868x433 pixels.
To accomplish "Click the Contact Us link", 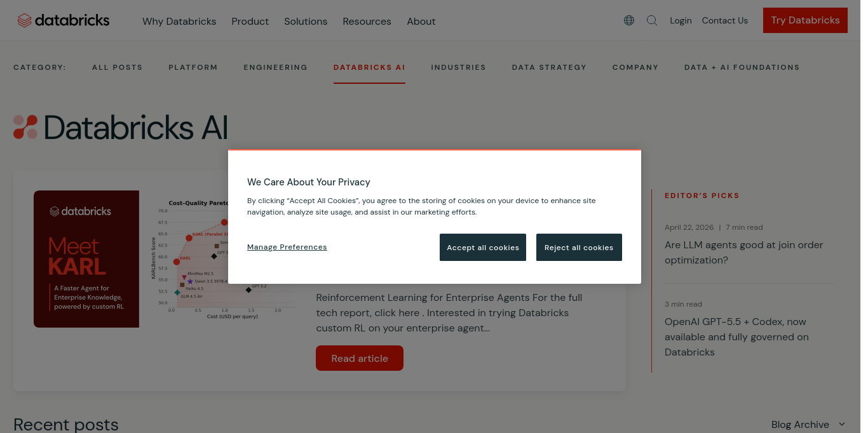I will point(724,20).
